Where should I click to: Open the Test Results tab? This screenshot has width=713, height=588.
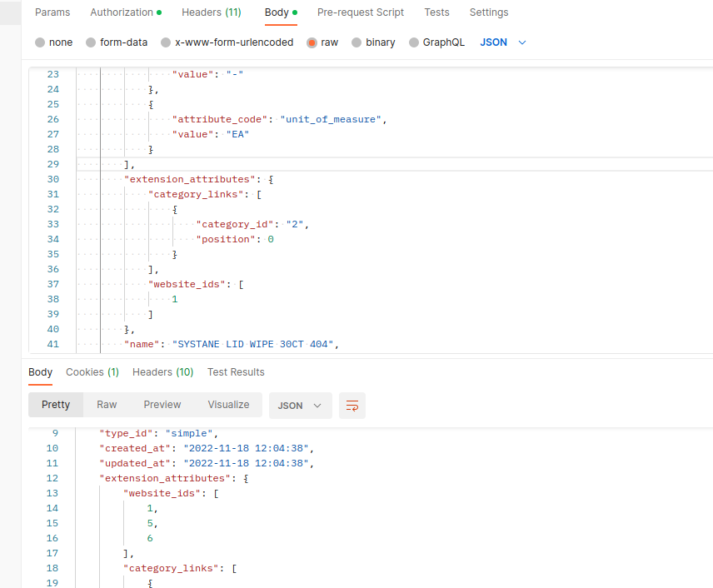pyautogui.click(x=236, y=372)
